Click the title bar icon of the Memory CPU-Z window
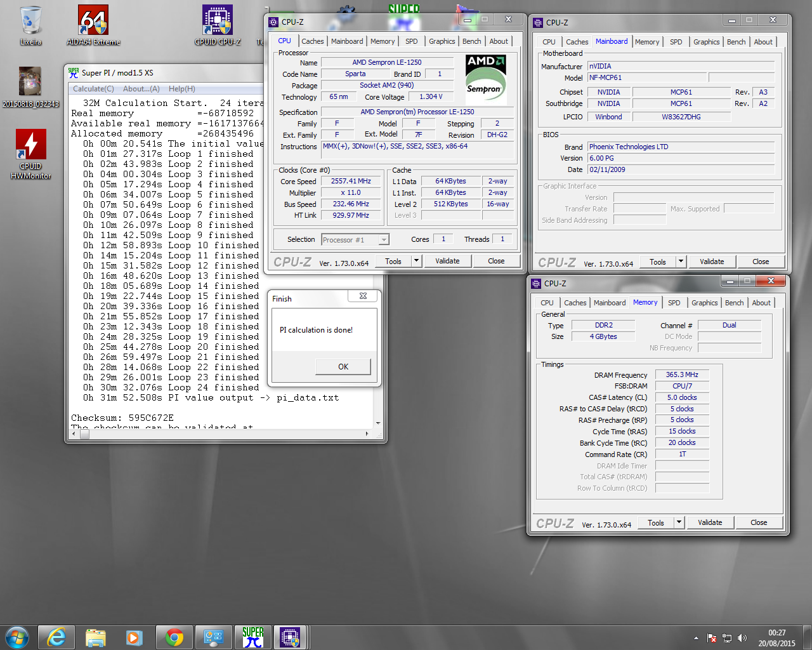This screenshot has width=812, height=650. point(536,283)
